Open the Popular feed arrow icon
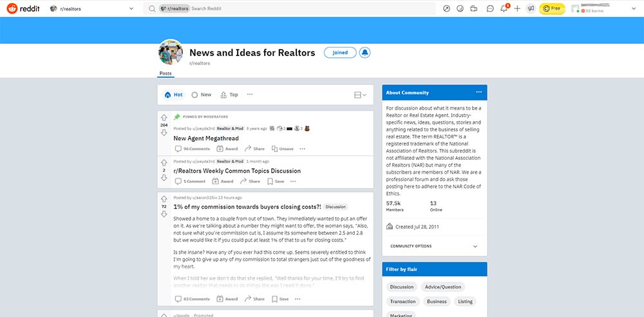This screenshot has height=317, width=644. click(448, 8)
